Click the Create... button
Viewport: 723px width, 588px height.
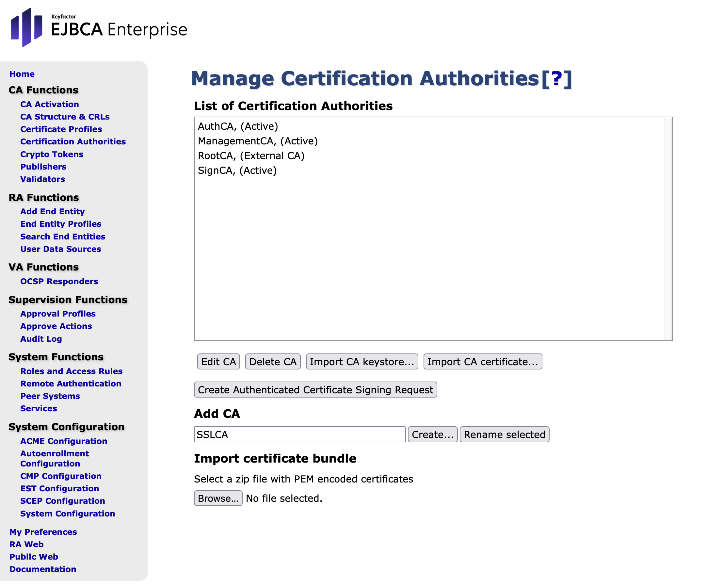[x=432, y=434]
